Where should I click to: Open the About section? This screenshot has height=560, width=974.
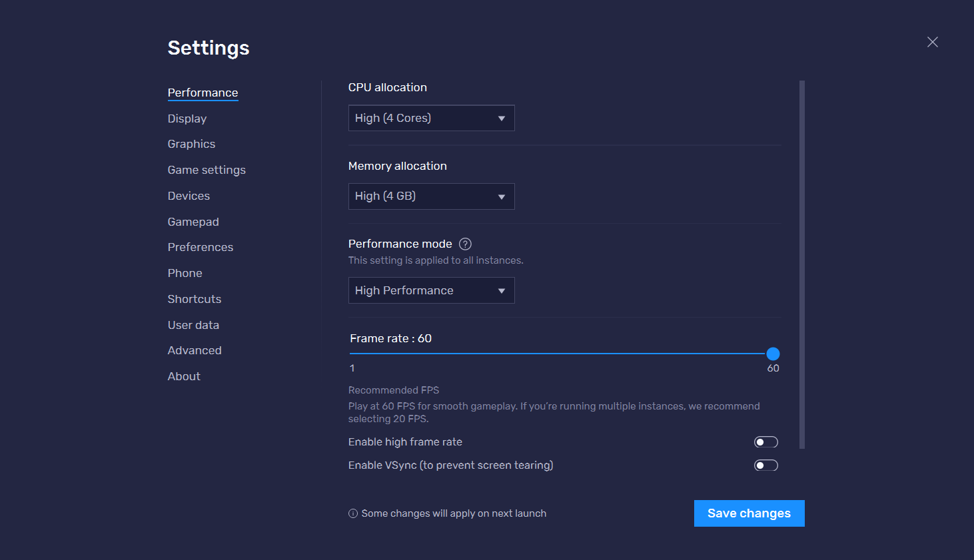[184, 376]
